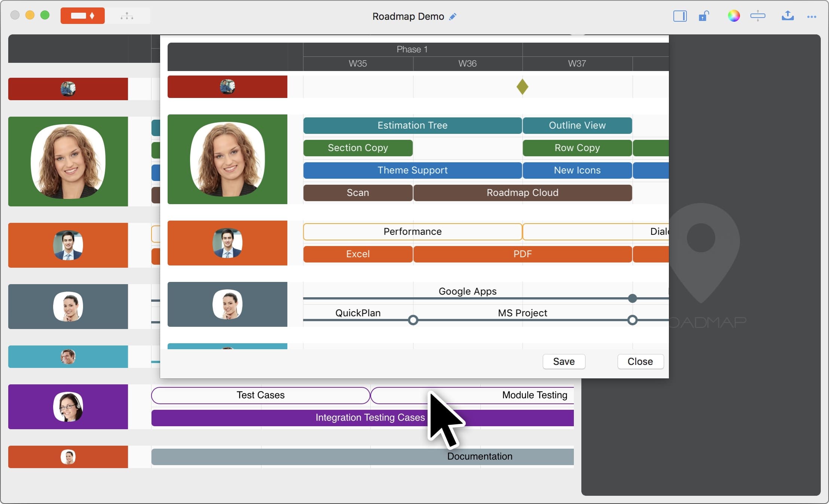Click the Close button in dialog
The height and width of the screenshot is (504, 829).
coord(640,362)
